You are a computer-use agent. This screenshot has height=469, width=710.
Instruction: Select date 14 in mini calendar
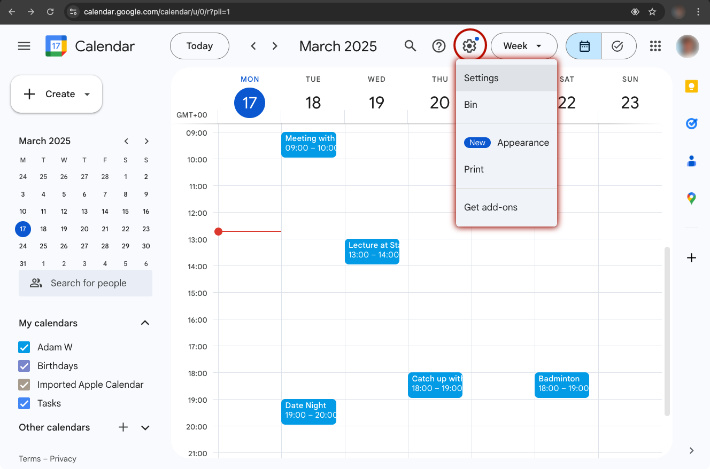pos(105,211)
